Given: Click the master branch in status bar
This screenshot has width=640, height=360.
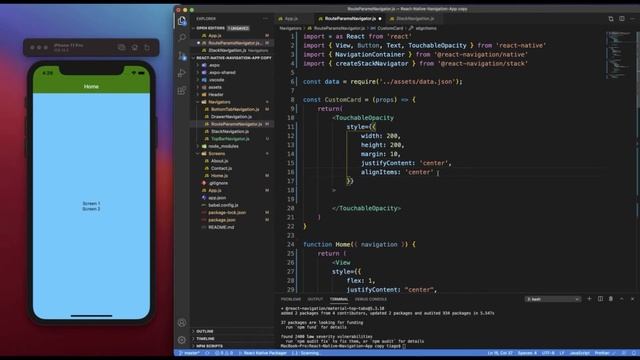Looking at the screenshot, I should pyautogui.click(x=190, y=353).
